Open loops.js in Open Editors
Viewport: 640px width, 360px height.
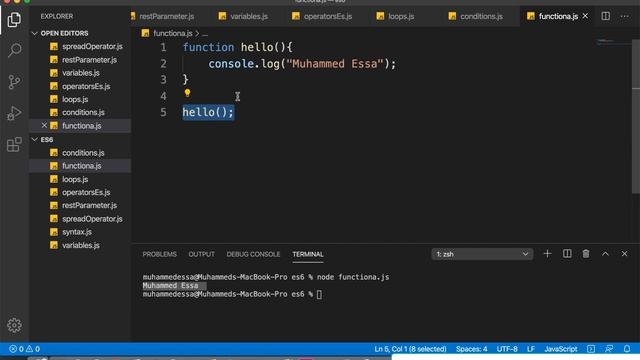(80, 99)
